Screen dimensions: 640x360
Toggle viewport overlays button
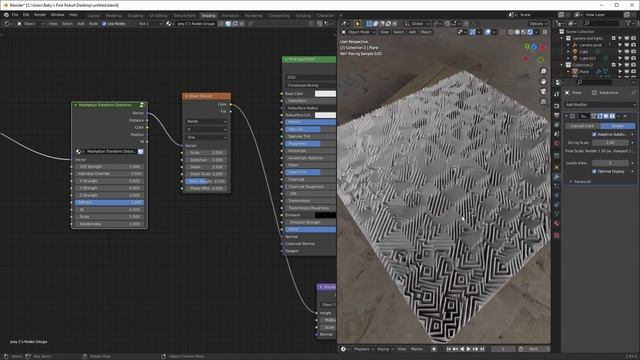pos(488,32)
